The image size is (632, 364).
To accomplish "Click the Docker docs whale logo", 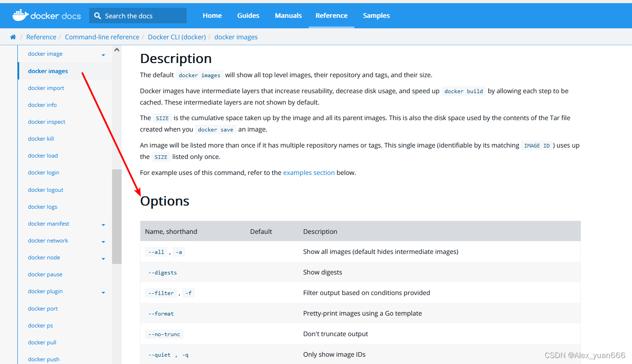I will click(x=47, y=16).
